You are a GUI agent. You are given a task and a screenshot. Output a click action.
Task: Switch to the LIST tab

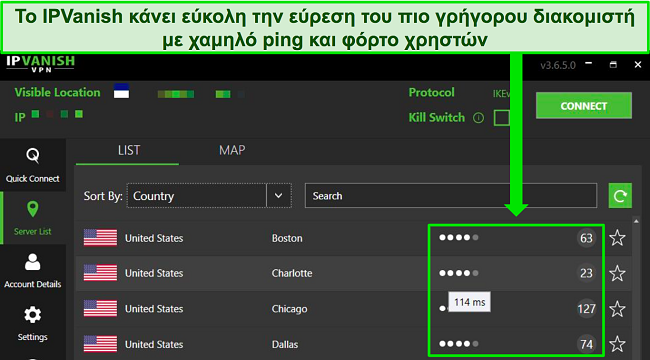point(129,150)
